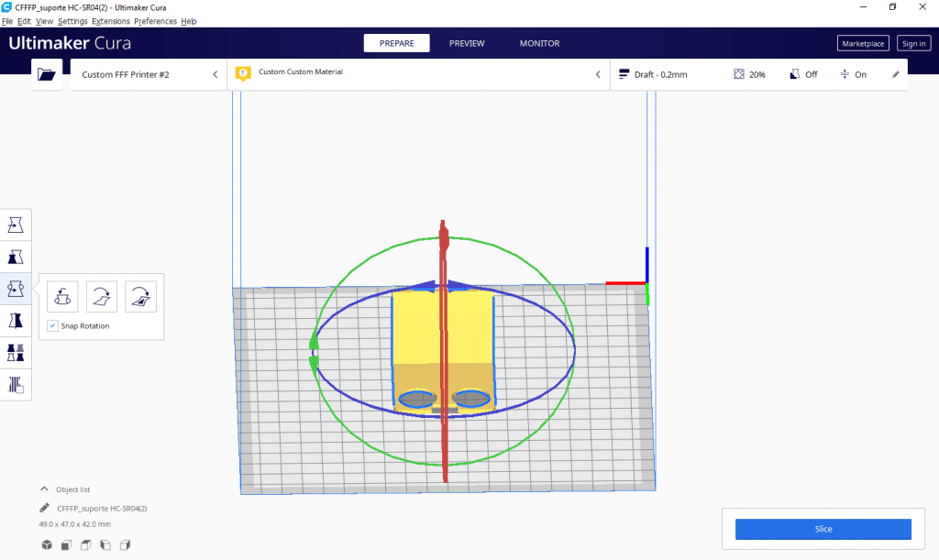Viewport: 939px width, 560px height.
Task: Switch to the right side view icon
Action: tap(125, 545)
